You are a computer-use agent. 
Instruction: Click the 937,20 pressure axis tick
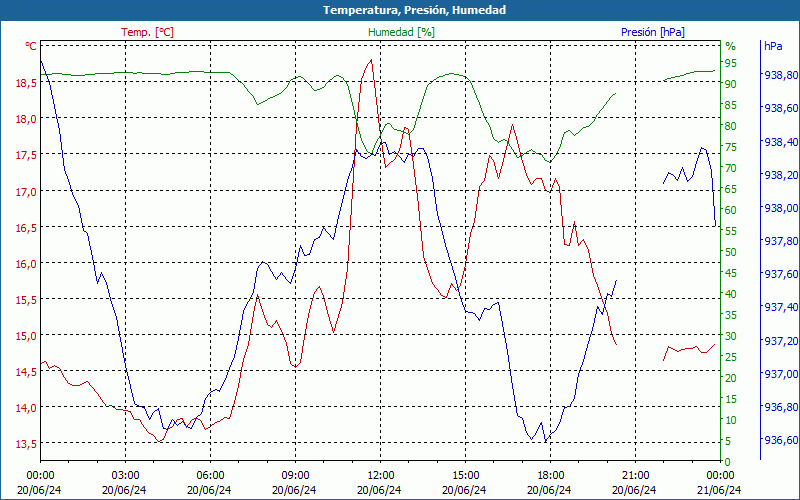pyautogui.click(x=781, y=341)
